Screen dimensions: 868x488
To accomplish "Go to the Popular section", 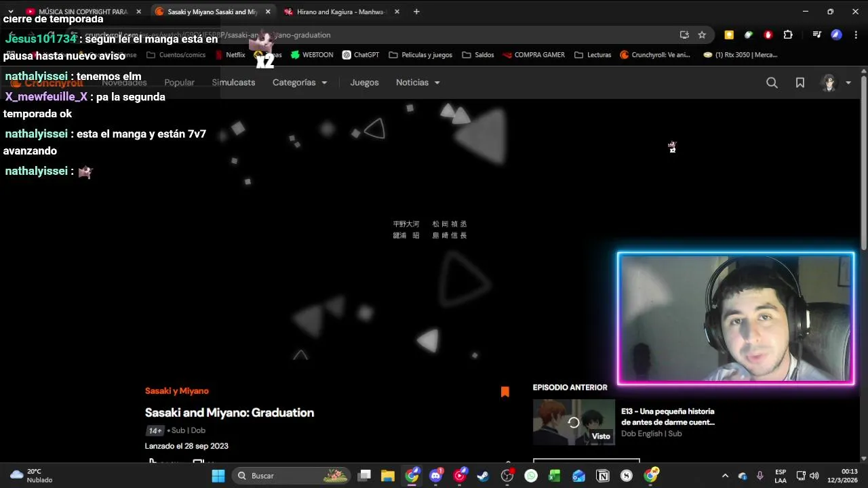I will pyautogui.click(x=179, y=83).
